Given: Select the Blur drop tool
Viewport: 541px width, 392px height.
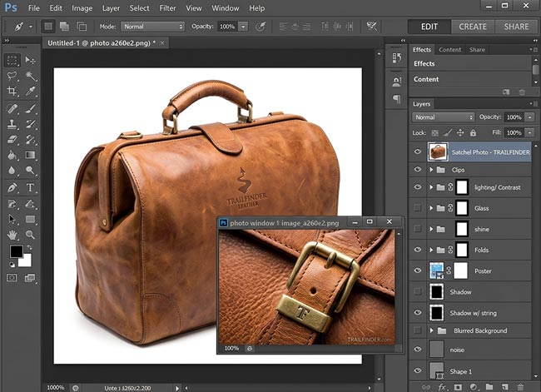Looking at the screenshot, I should pyautogui.click(x=12, y=171).
